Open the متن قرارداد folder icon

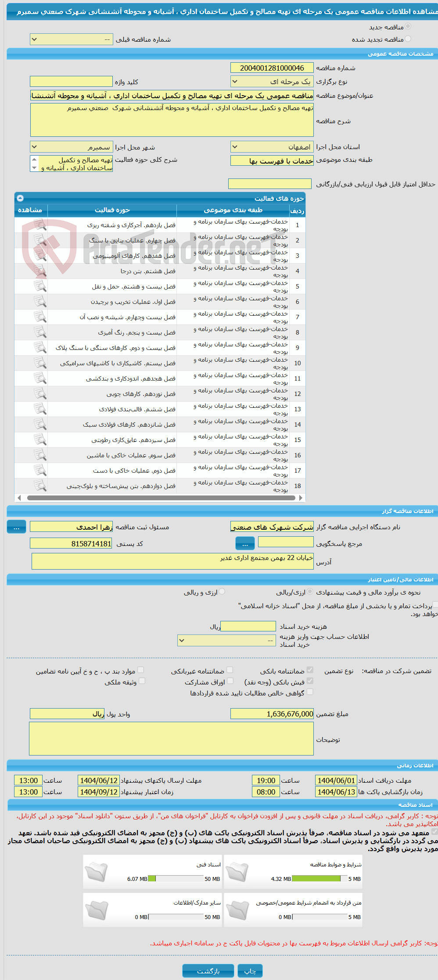click(237, 910)
